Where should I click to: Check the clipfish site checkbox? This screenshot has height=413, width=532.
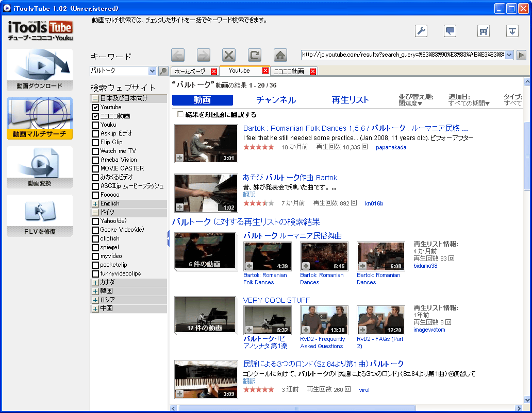tap(95, 239)
